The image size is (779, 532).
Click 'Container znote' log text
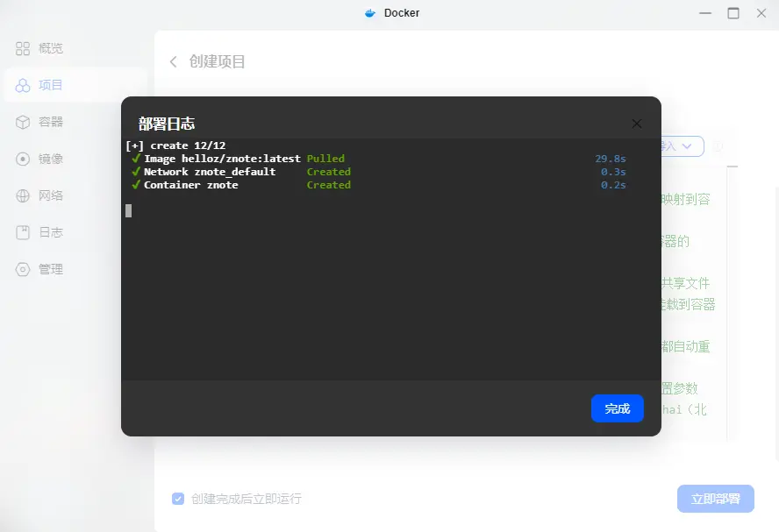[190, 185]
